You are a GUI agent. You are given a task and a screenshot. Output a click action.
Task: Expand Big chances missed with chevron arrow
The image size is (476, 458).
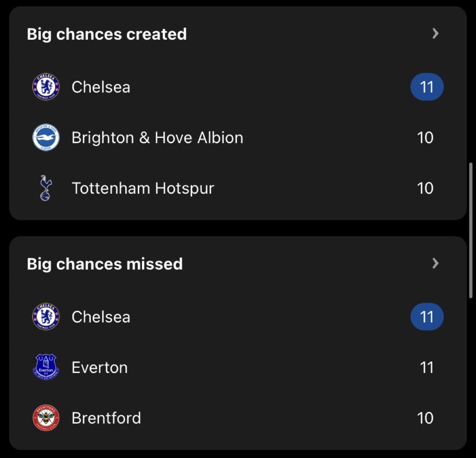point(435,263)
